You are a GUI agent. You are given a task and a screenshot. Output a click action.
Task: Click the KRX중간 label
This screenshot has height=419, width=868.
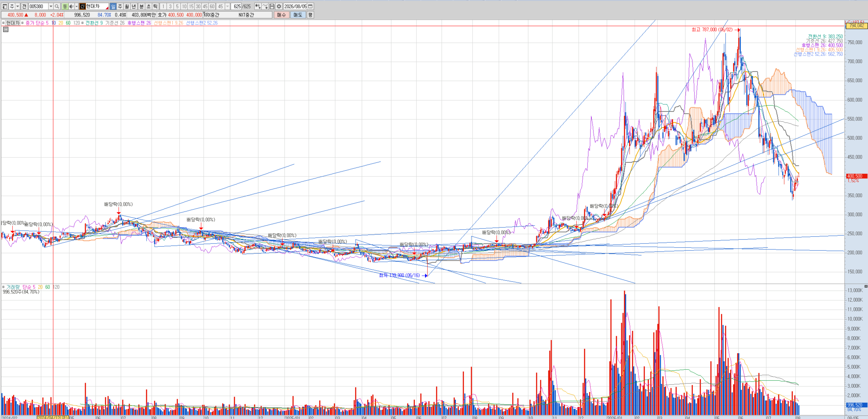click(212, 15)
